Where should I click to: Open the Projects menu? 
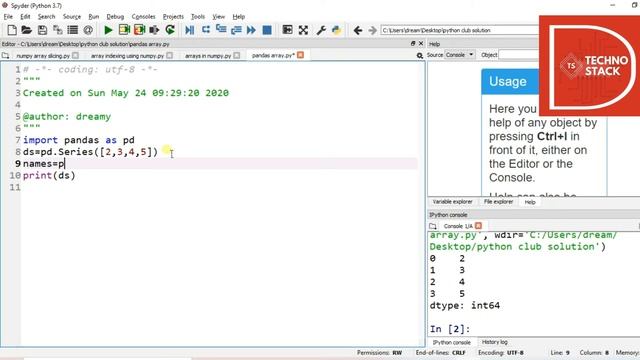pyautogui.click(x=173, y=17)
